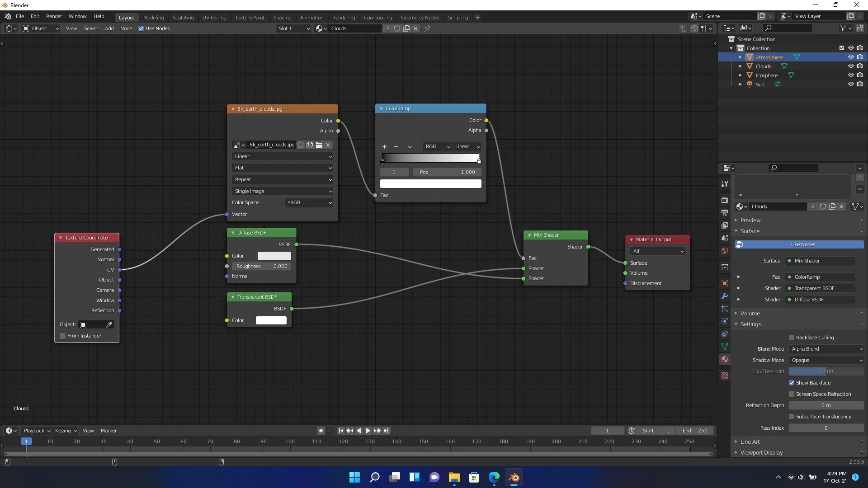Open the Output properties tab
Screen dimensions: 868x488
click(725, 212)
